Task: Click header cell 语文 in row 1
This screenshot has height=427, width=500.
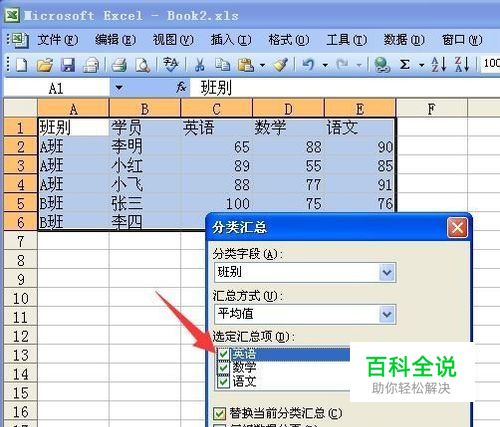Action: pyautogui.click(x=360, y=127)
